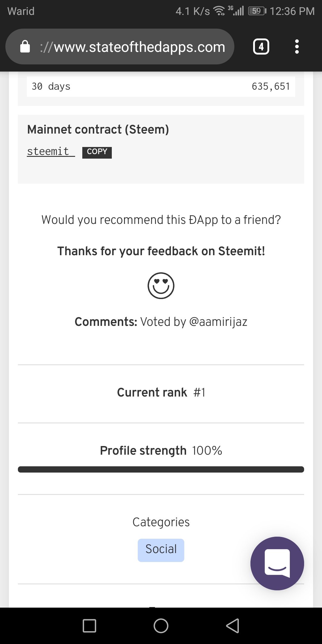Open the browser tab switcher
322x644 pixels.
(261, 47)
